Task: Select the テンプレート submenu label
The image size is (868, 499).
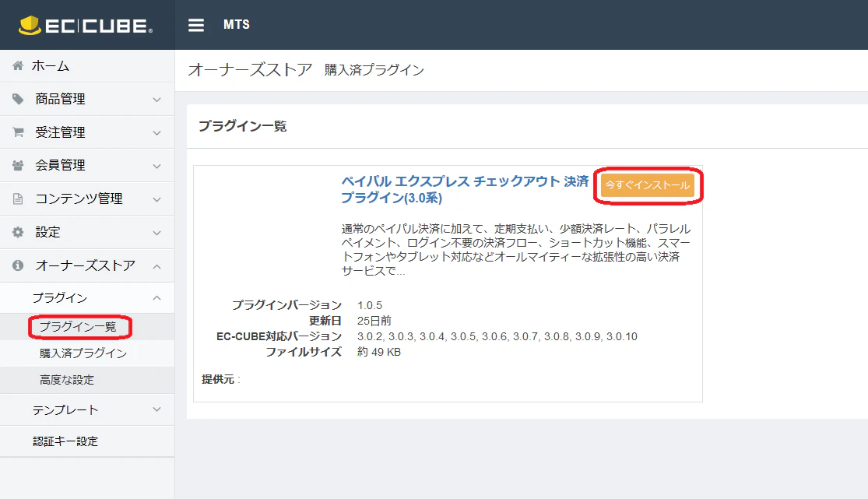Action: 65,409
